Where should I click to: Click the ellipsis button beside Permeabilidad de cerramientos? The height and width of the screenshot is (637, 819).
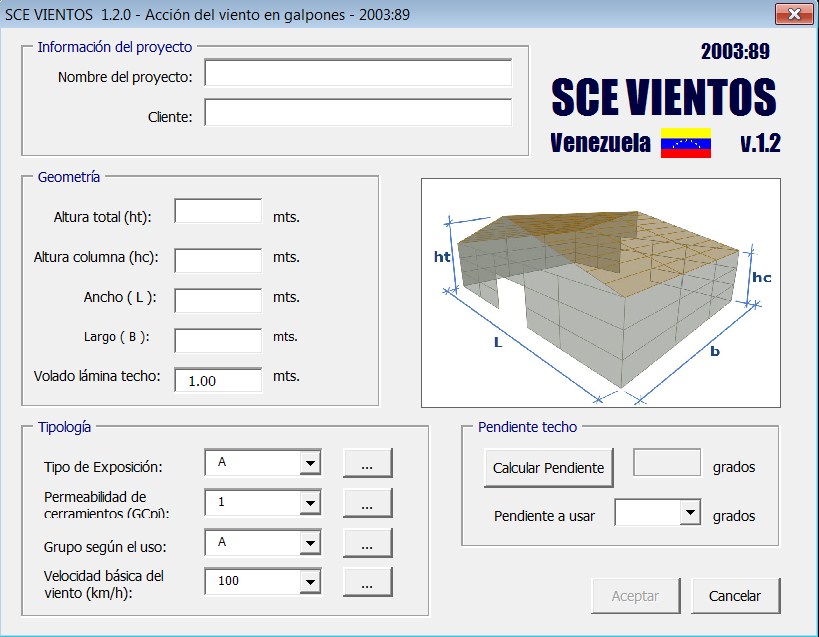367,503
